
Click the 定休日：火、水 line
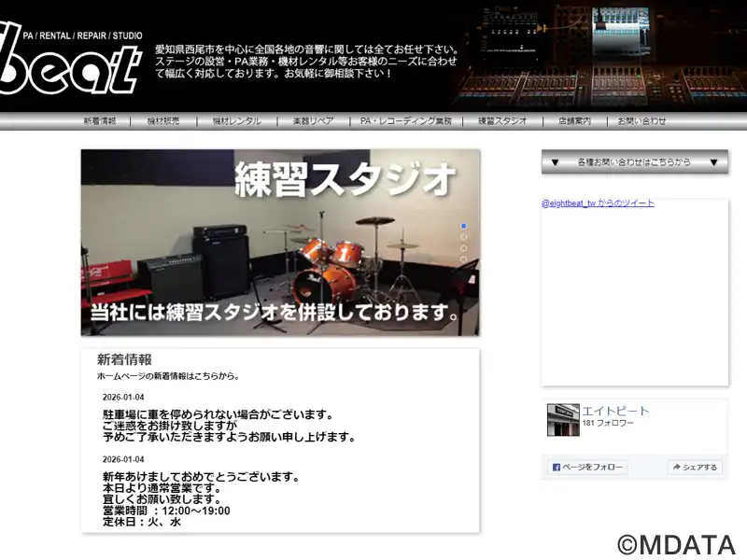[142, 523]
